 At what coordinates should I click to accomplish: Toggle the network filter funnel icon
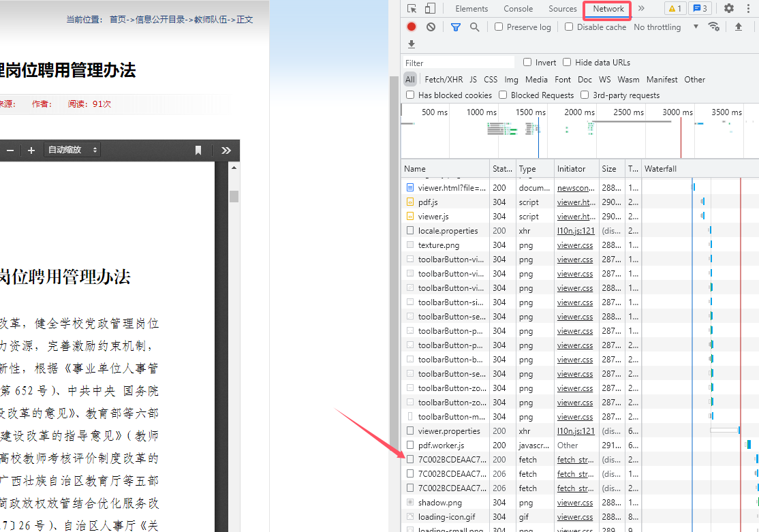(456, 27)
